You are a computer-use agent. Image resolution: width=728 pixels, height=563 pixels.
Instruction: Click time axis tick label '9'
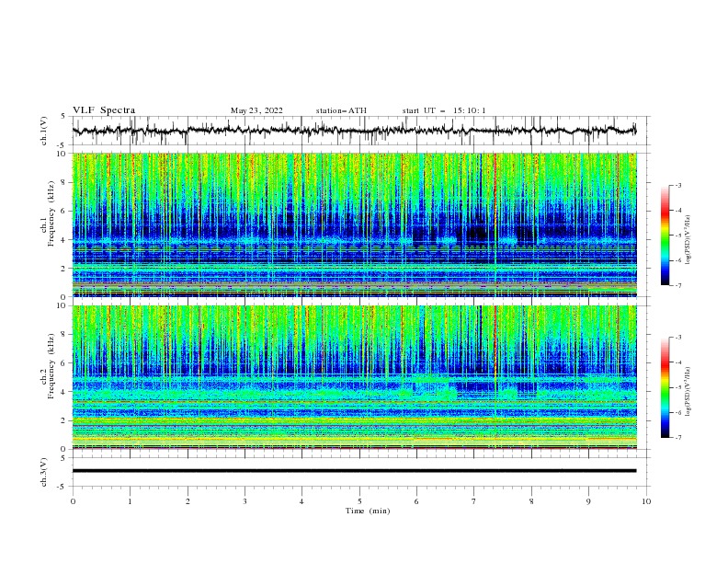point(588,501)
